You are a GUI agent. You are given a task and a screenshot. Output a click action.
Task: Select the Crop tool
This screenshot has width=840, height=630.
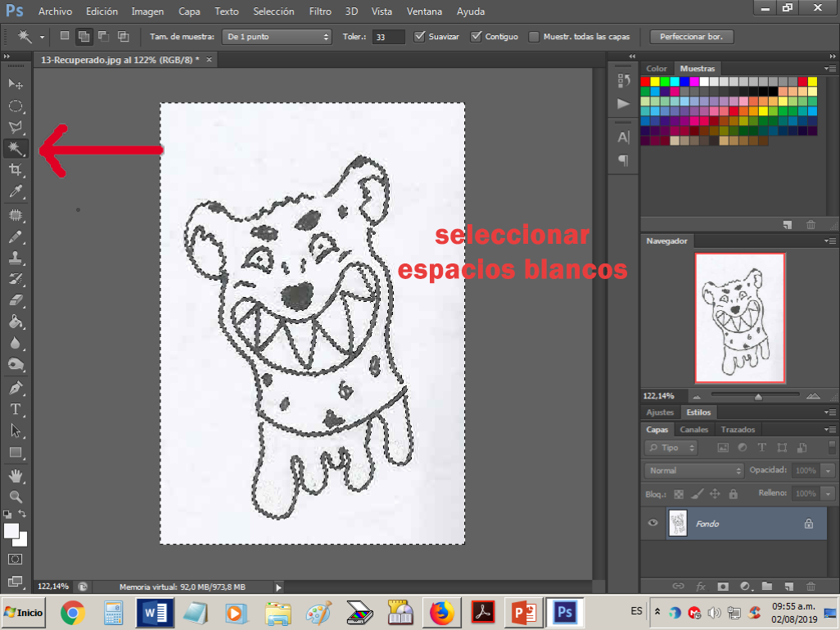(16, 170)
